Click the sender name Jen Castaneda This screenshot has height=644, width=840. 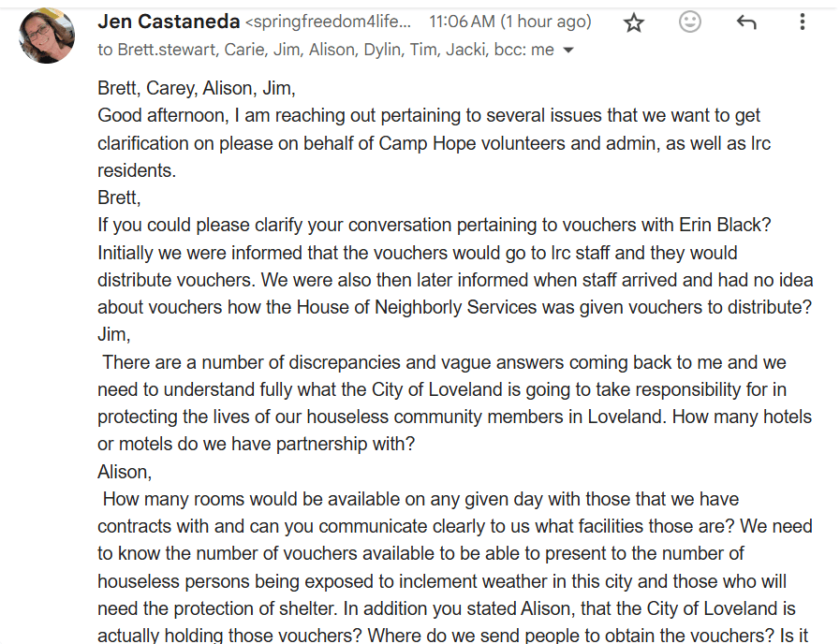(169, 22)
